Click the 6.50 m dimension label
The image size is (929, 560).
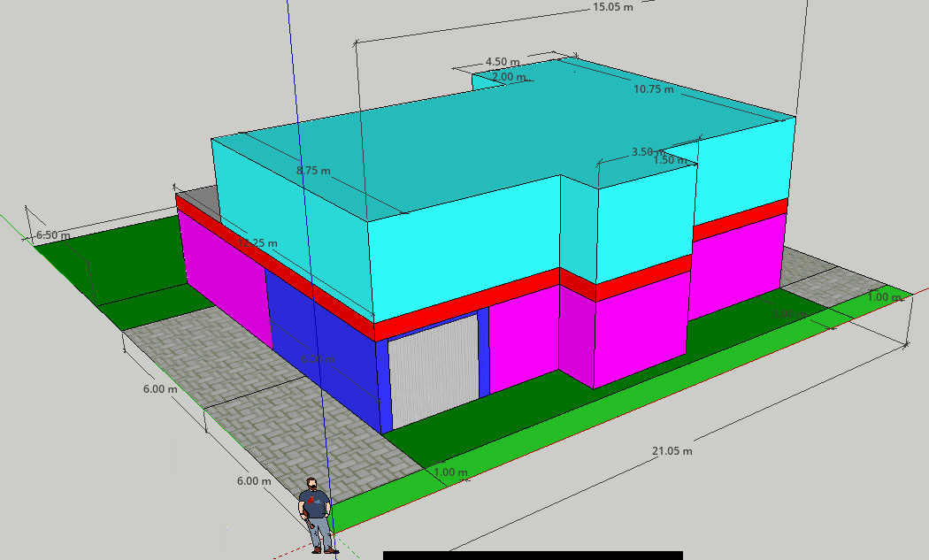click(52, 235)
